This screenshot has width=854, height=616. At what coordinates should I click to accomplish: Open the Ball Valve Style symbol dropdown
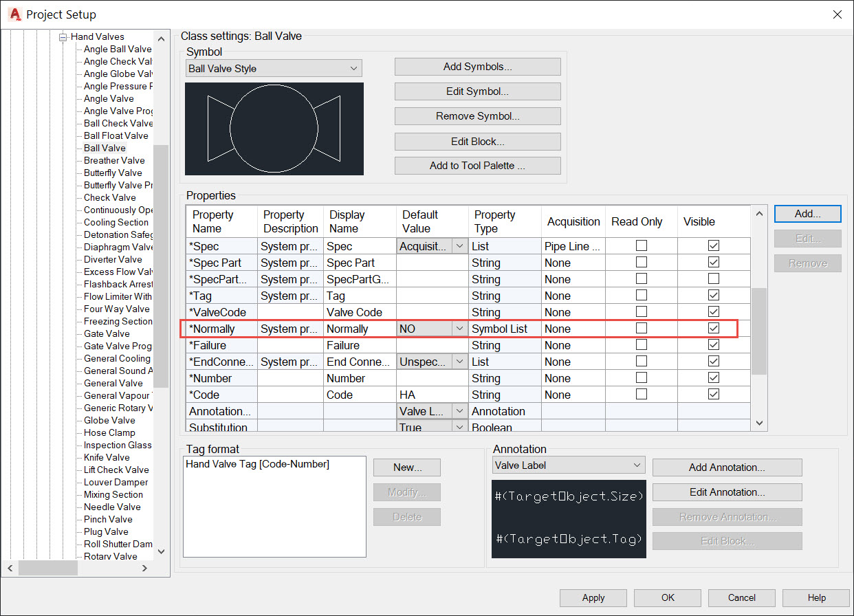pyautogui.click(x=353, y=69)
